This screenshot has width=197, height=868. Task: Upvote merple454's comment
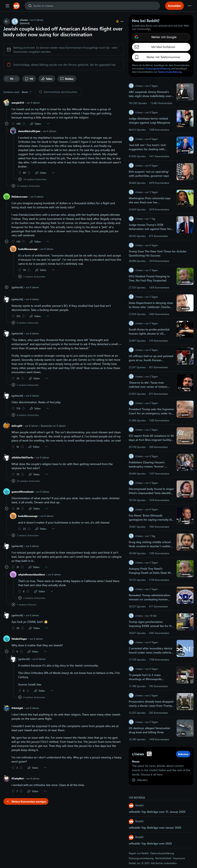click(x=13, y=124)
